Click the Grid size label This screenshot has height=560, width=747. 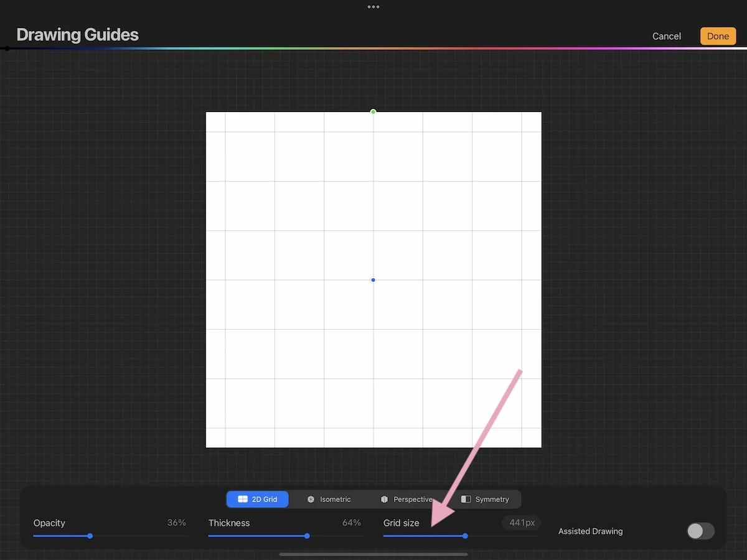pos(402,523)
